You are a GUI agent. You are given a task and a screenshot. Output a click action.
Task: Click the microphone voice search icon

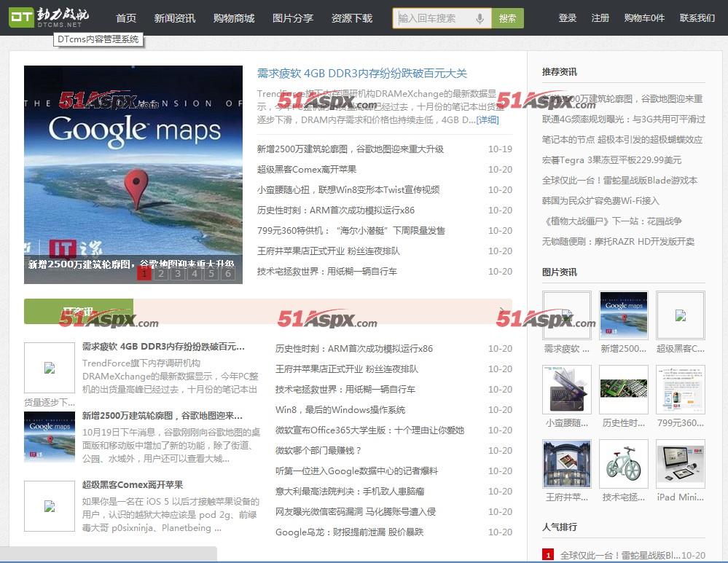(x=480, y=18)
